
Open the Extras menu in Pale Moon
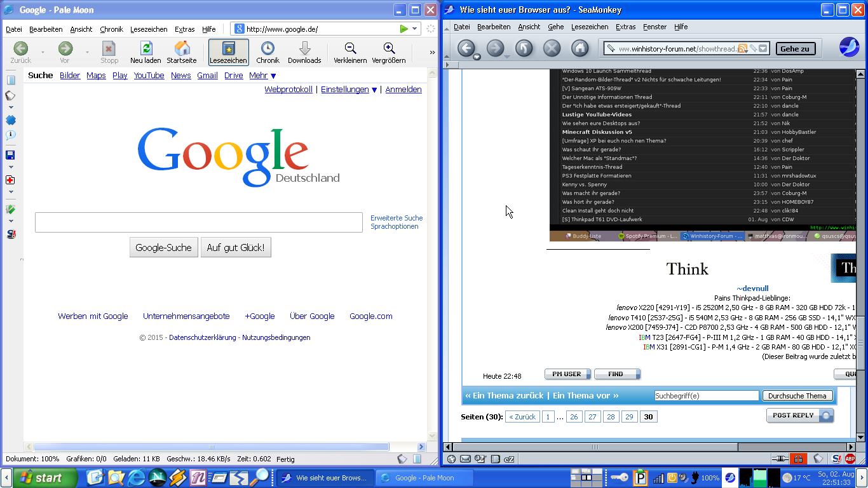click(x=184, y=29)
